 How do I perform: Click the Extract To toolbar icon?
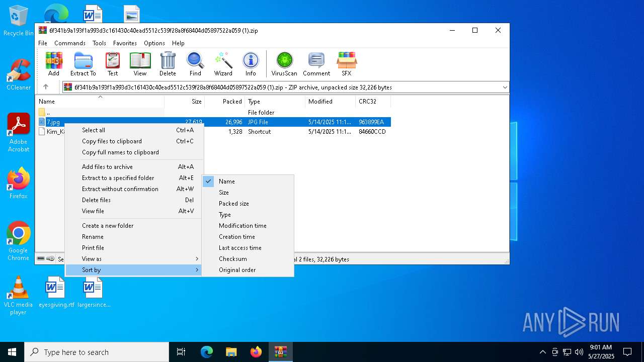(x=83, y=64)
